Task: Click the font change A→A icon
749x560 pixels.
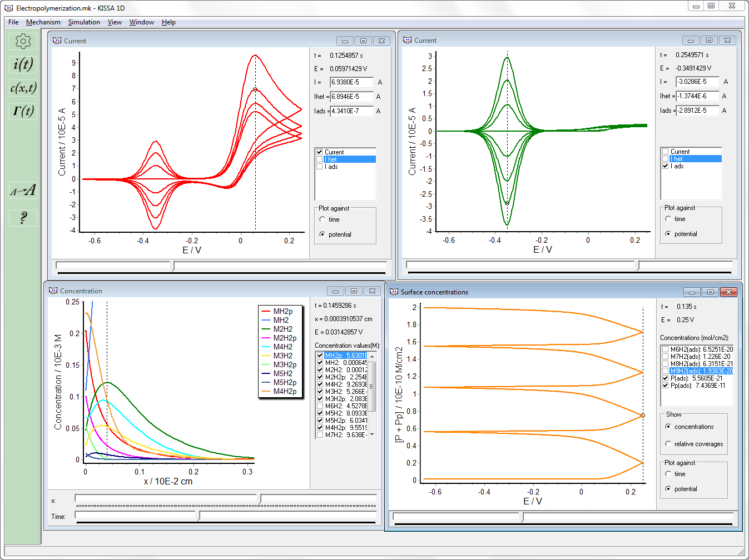Action: (x=23, y=191)
